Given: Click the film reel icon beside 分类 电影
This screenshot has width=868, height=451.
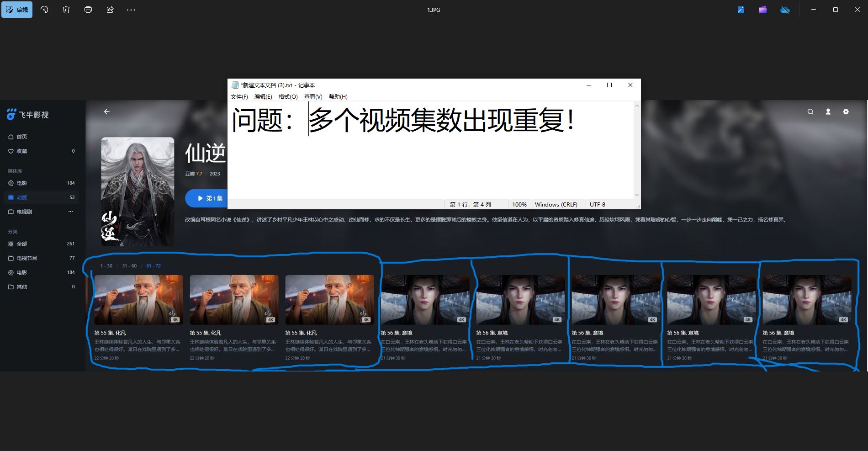Looking at the screenshot, I should 11,272.
